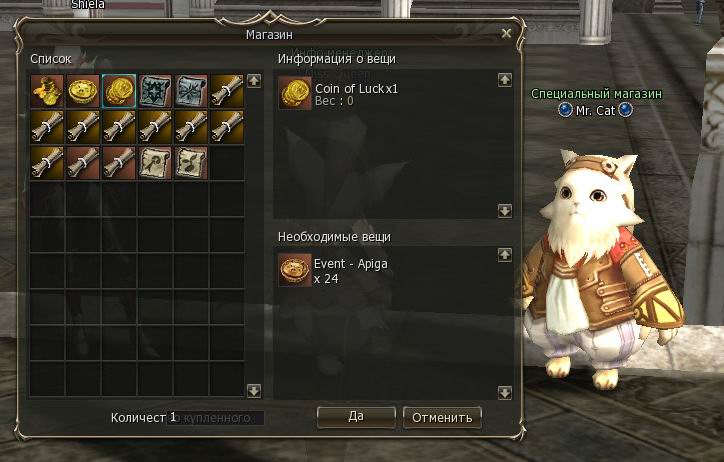Image resolution: width=724 pixels, height=462 pixels.
Task: Select the gold coins pile item in first slot
Action: pos(47,91)
